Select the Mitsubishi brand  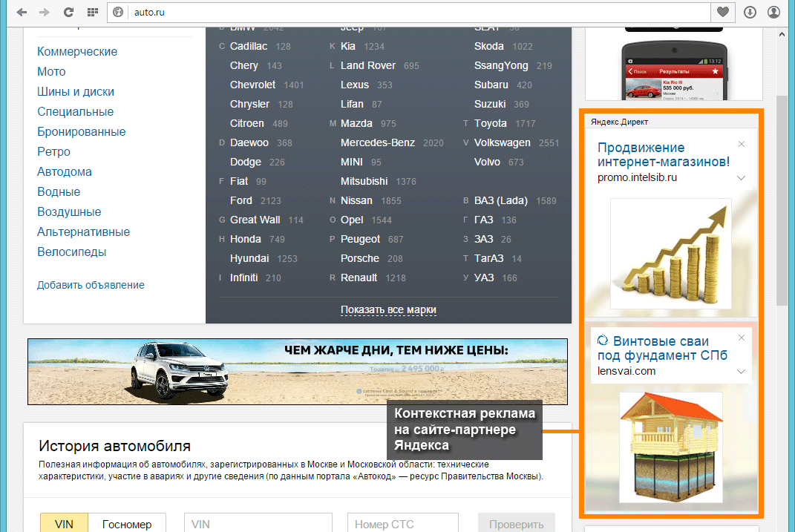(x=364, y=181)
